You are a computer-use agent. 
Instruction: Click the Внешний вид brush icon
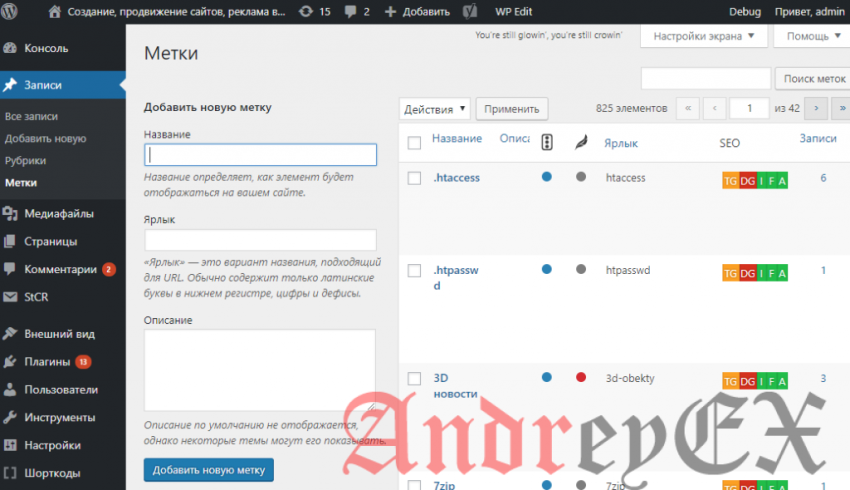(10, 334)
